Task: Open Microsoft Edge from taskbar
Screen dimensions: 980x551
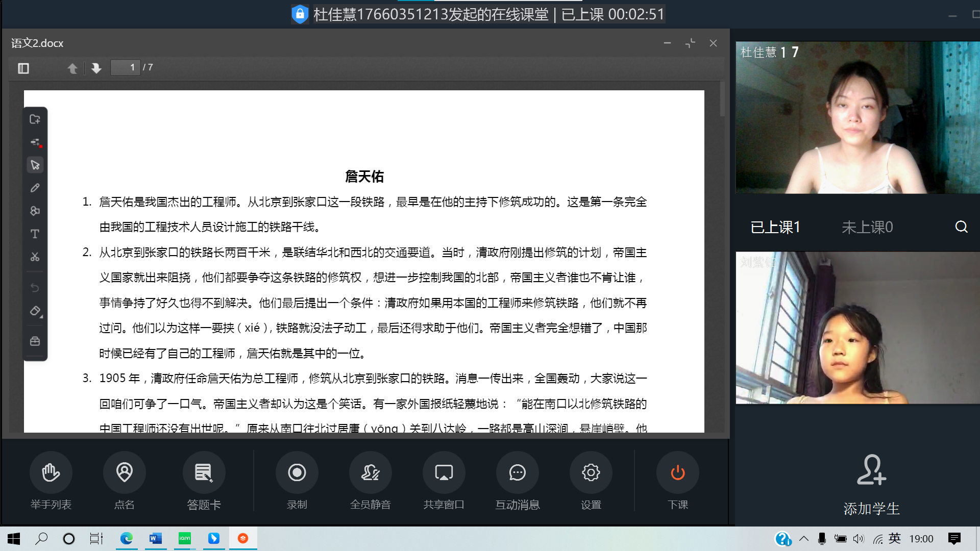Action: [126, 538]
